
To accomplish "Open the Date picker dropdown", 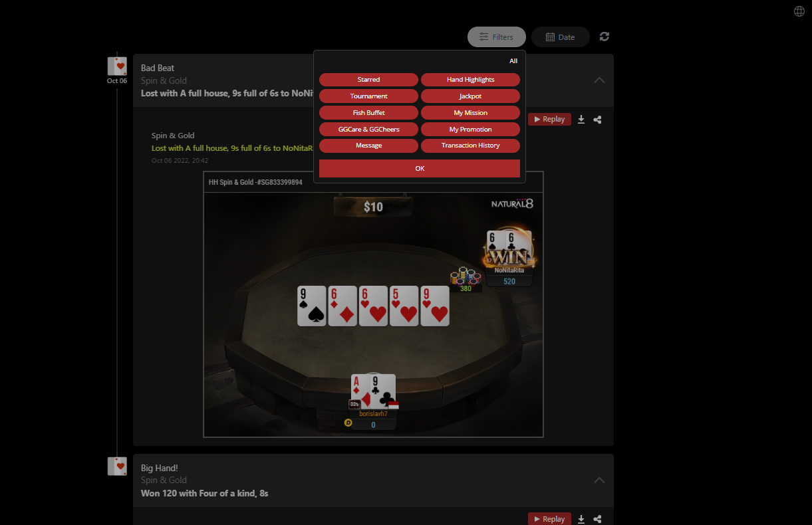I will [561, 37].
